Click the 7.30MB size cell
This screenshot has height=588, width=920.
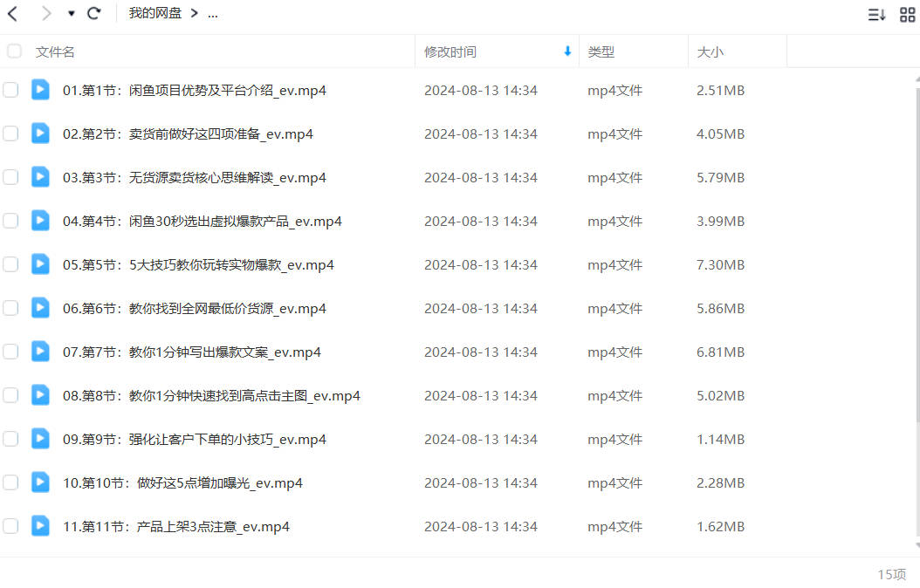point(720,265)
